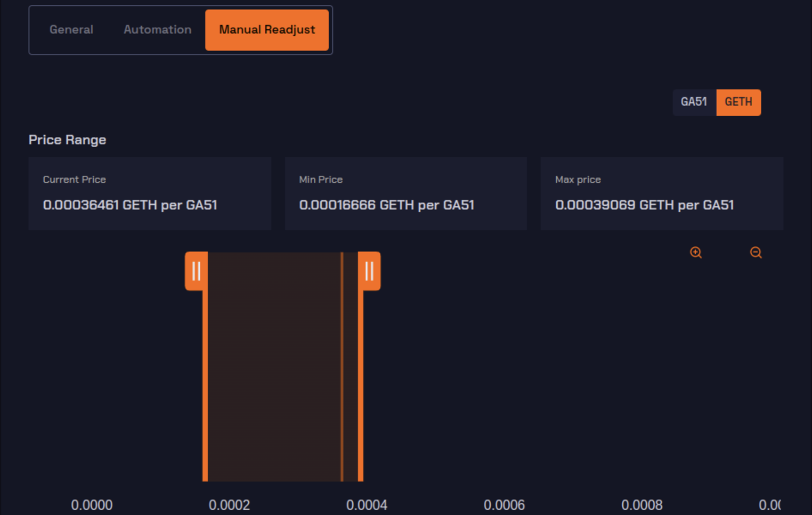Click the zoom in magnifier icon
Viewport: 812px width, 515px height.
[696, 253]
